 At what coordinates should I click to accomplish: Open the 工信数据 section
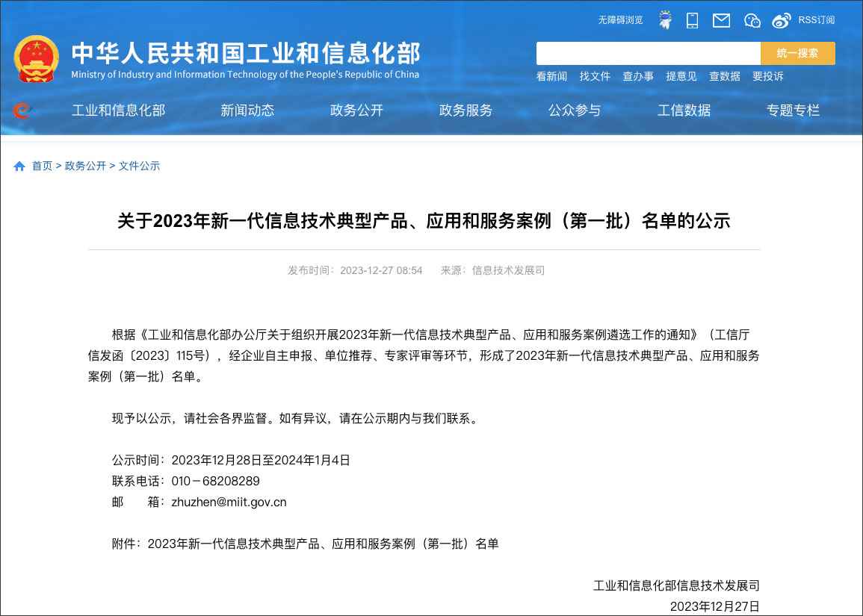(684, 110)
